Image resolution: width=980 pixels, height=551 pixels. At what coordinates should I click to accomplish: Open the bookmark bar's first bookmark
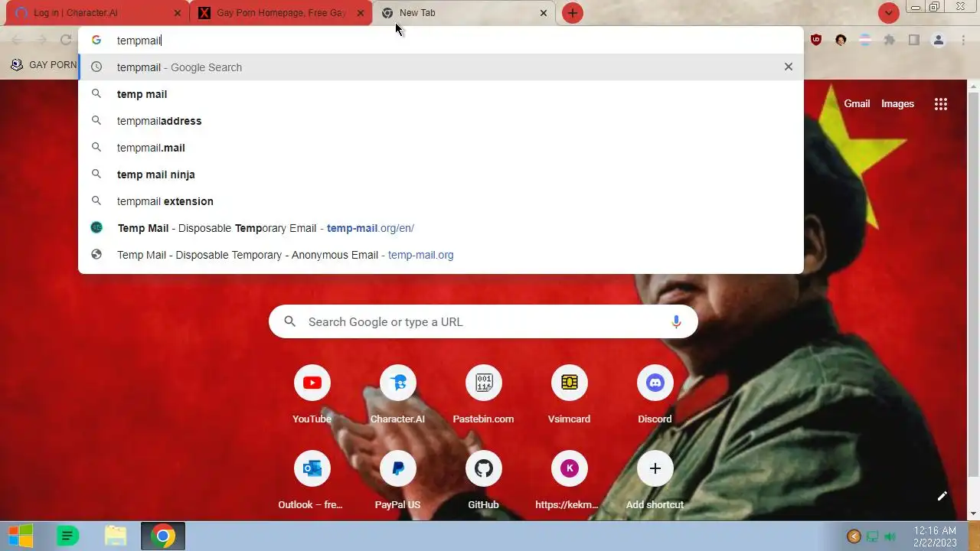(44, 65)
